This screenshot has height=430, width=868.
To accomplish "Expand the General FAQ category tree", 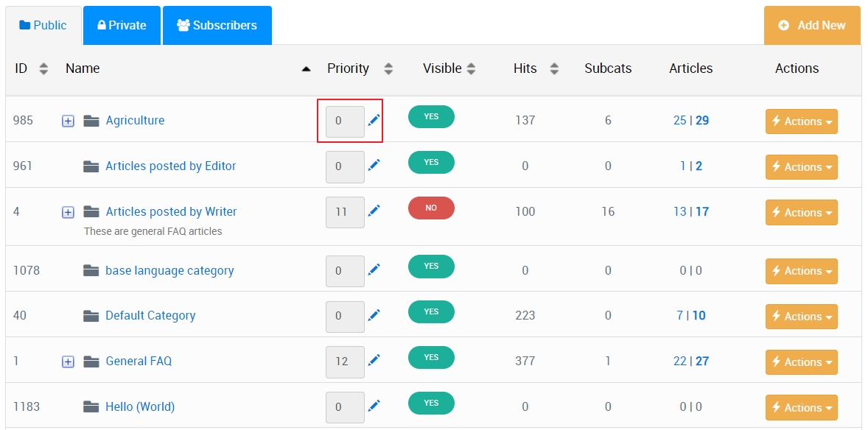I will click(x=68, y=361).
